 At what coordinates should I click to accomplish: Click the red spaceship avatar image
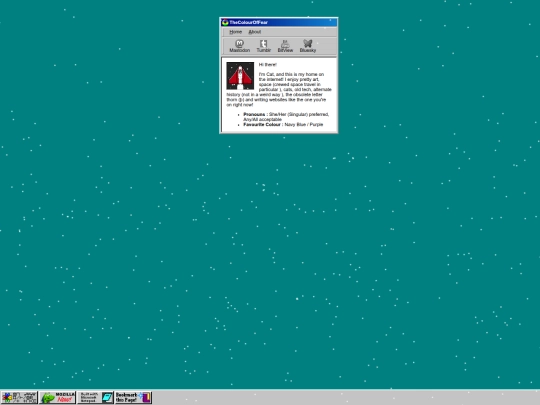pos(240,76)
